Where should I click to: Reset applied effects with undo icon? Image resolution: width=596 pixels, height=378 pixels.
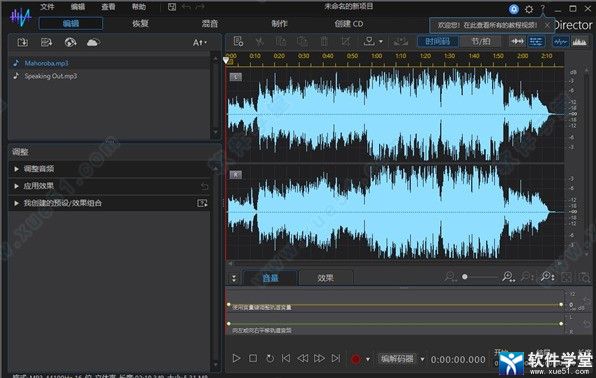point(204,186)
